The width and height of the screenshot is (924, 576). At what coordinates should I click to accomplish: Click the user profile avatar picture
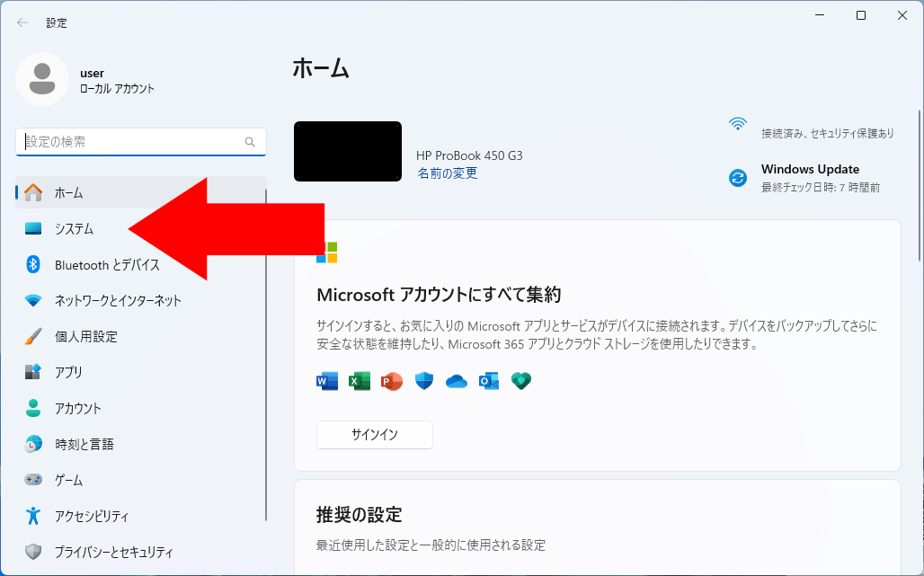(41, 79)
